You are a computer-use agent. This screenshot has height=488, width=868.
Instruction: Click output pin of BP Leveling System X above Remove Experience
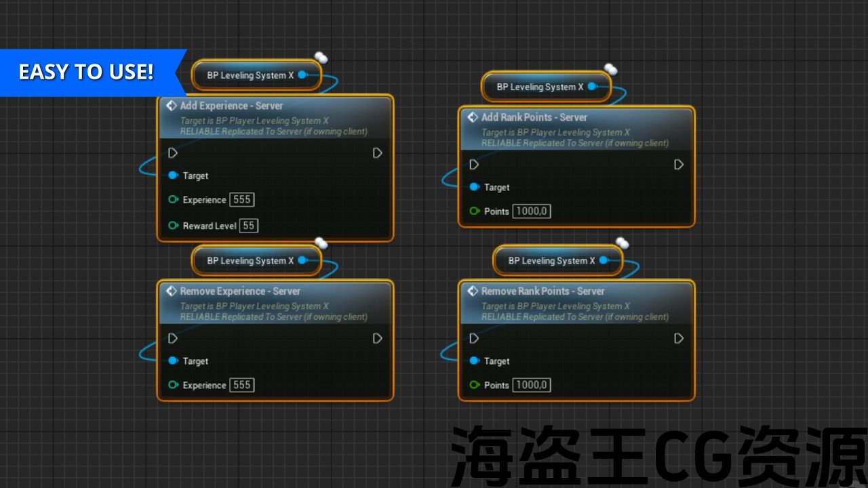pyautogui.click(x=302, y=260)
